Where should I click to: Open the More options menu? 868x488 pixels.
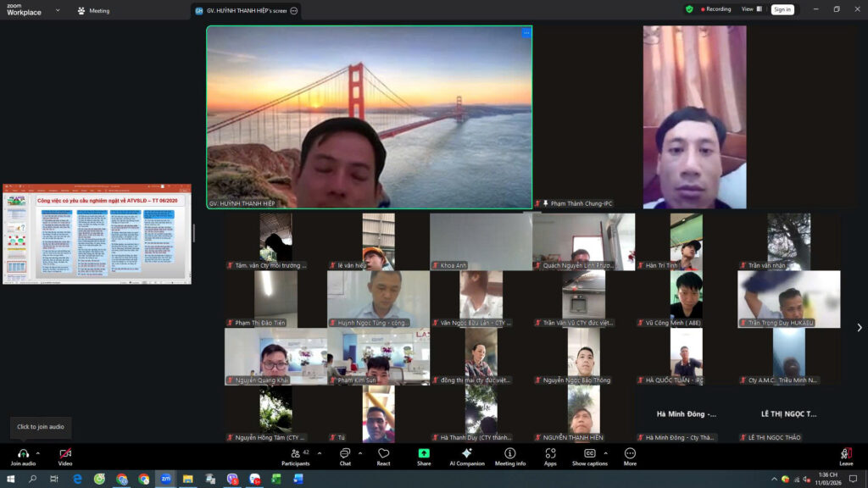coord(630,454)
